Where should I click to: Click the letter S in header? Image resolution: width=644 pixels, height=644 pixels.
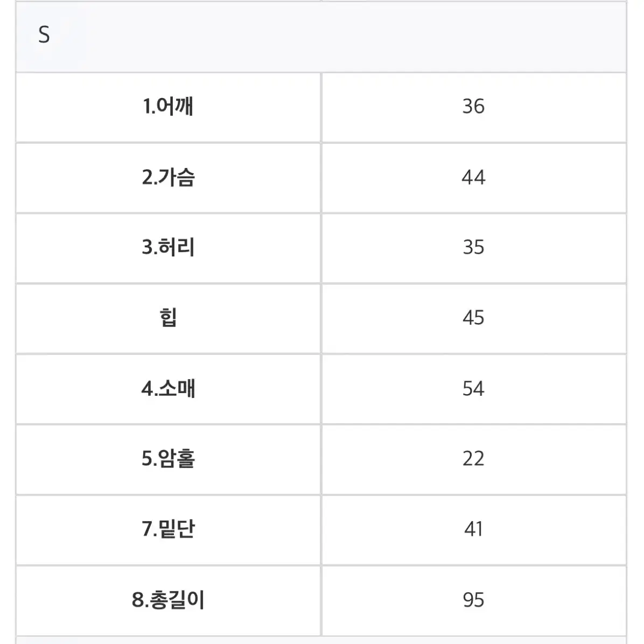[x=44, y=35]
